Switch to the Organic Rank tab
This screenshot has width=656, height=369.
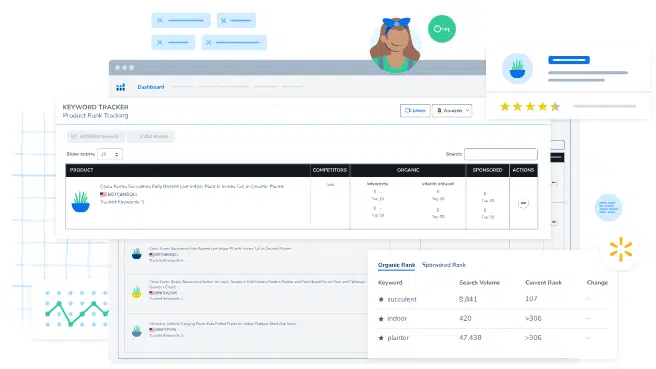(396, 265)
